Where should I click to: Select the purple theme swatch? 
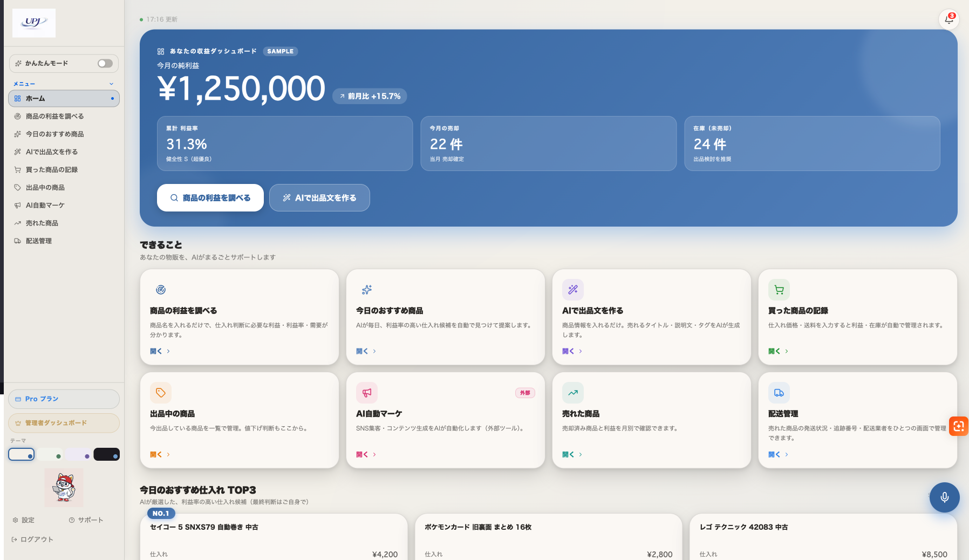click(79, 454)
